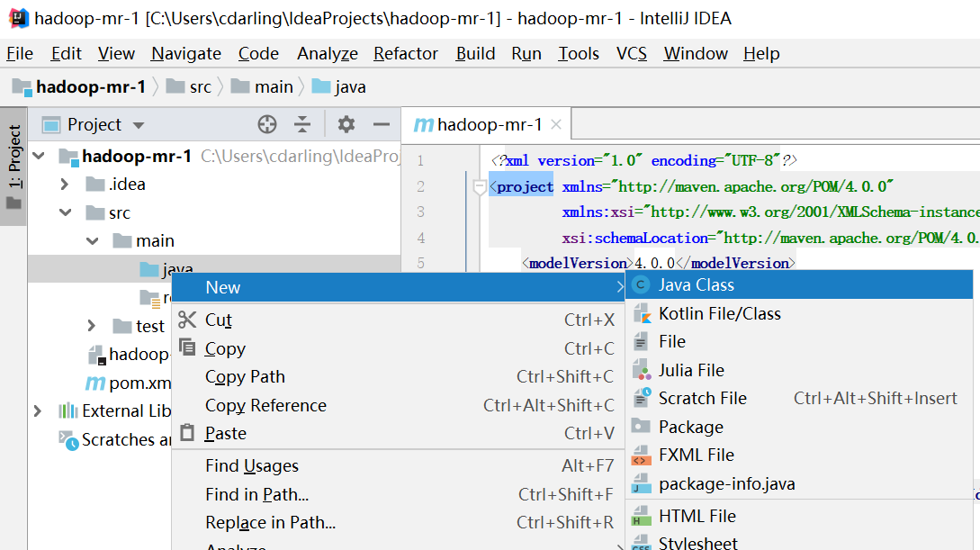Click the Julia File icon

click(x=642, y=370)
